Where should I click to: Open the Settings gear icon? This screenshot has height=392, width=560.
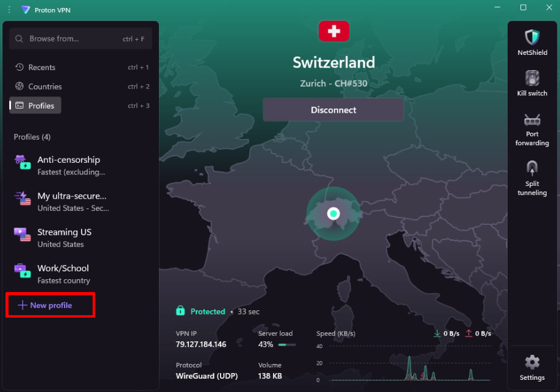point(532,362)
